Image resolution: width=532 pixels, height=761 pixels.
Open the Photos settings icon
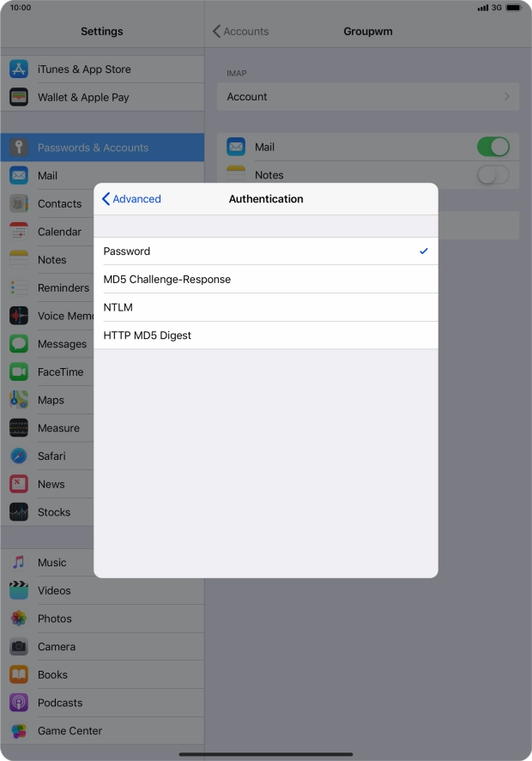click(x=19, y=619)
